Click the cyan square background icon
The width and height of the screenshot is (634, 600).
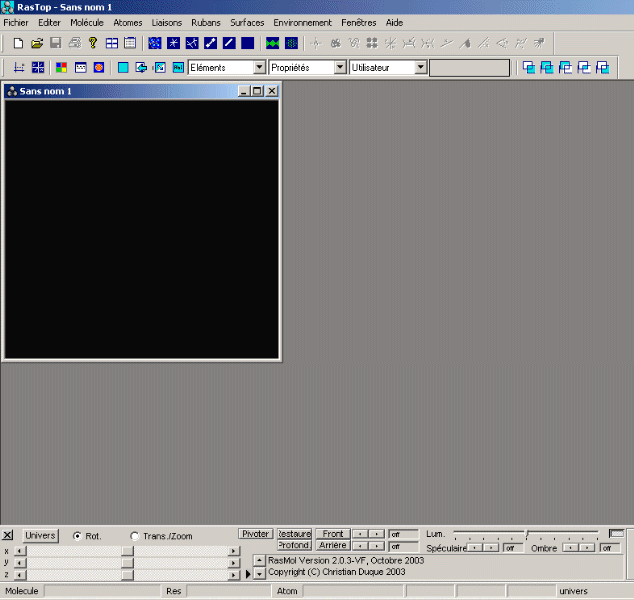pyautogui.click(x=123, y=68)
